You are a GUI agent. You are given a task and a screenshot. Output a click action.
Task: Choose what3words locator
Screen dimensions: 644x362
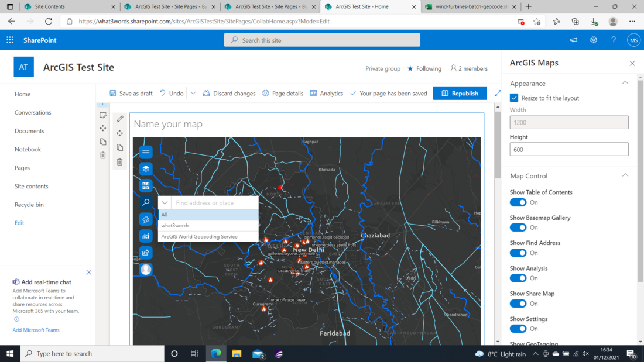(208, 226)
